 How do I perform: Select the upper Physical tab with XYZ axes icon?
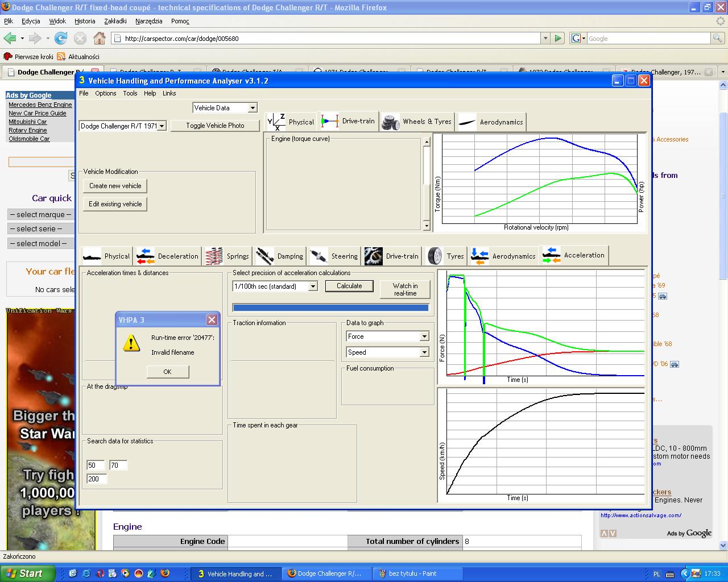point(290,122)
